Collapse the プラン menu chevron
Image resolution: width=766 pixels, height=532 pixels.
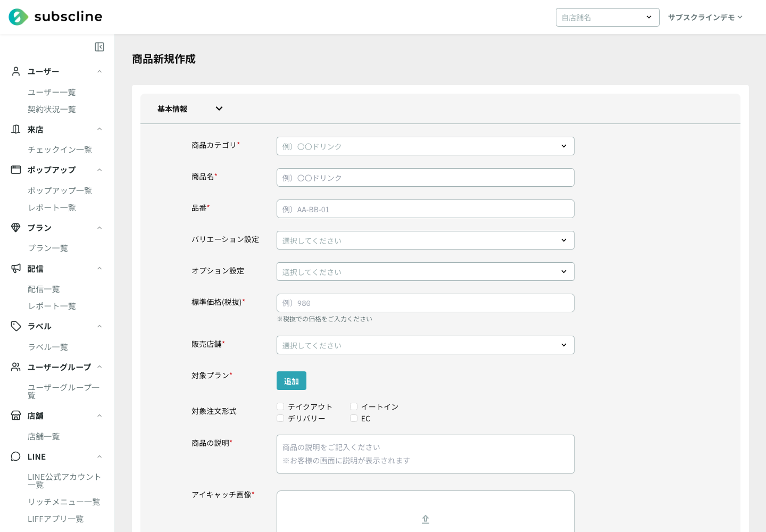pos(99,228)
